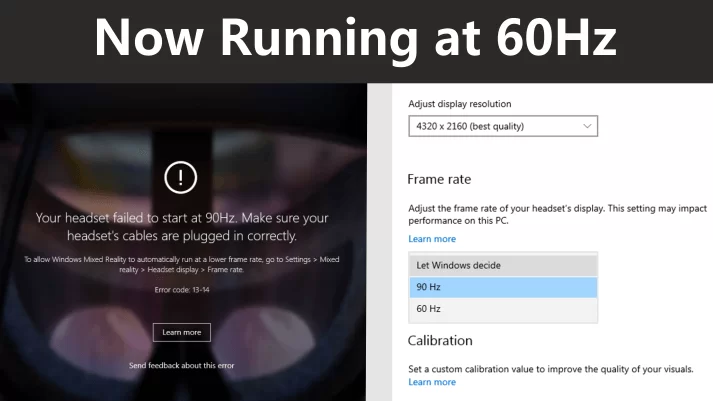The image size is (713, 401).
Task: Click the Error code 13-14 text
Action: point(181,290)
